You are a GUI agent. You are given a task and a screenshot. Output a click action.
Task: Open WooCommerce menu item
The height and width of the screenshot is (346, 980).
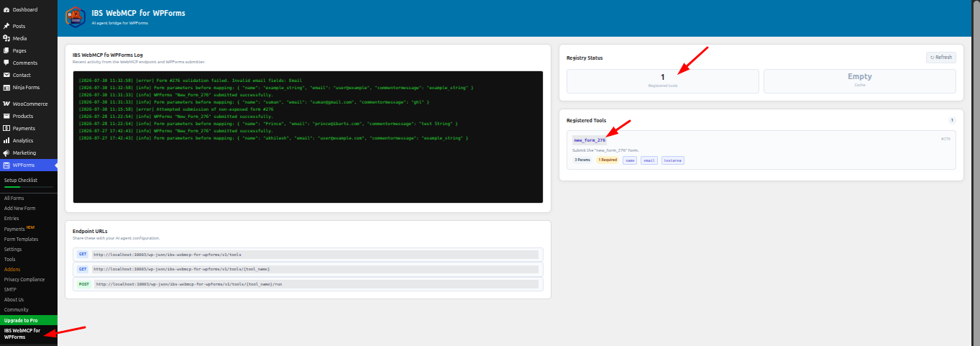[29, 104]
